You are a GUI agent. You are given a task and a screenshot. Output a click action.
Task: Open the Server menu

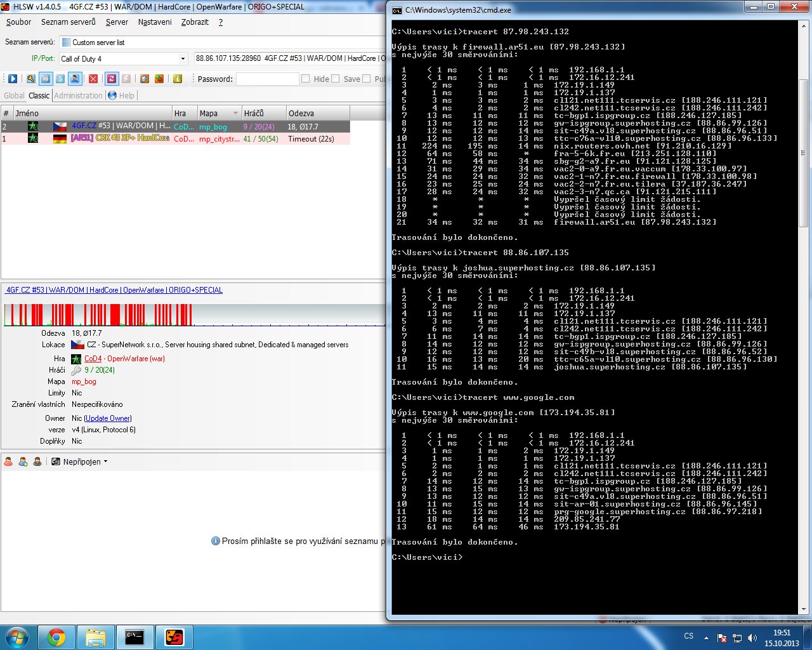click(x=117, y=22)
